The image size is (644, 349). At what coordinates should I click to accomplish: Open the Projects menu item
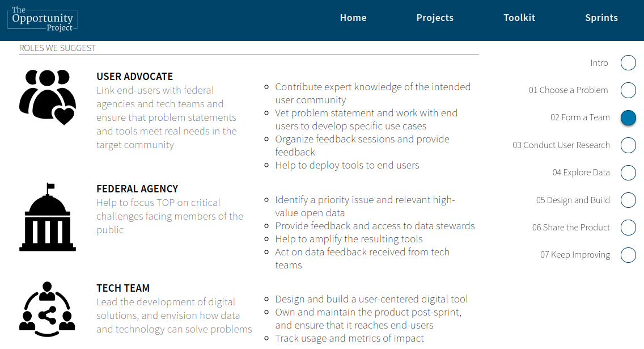435,18
